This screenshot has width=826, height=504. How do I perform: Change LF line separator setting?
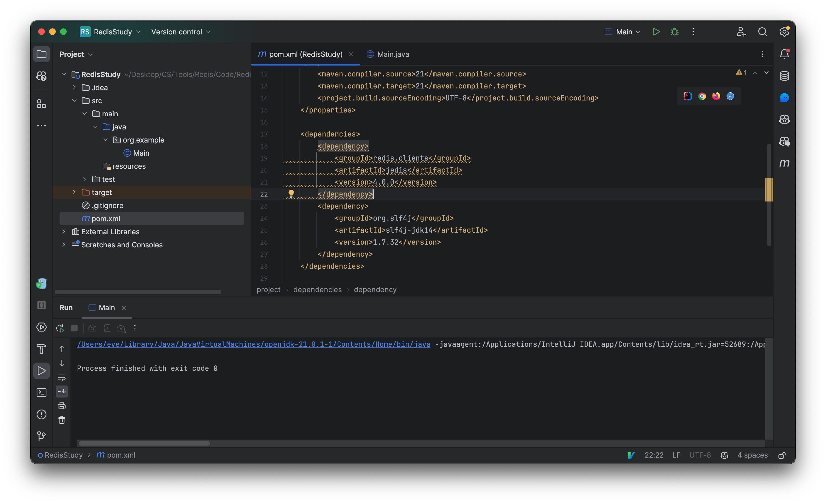[676, 455]
